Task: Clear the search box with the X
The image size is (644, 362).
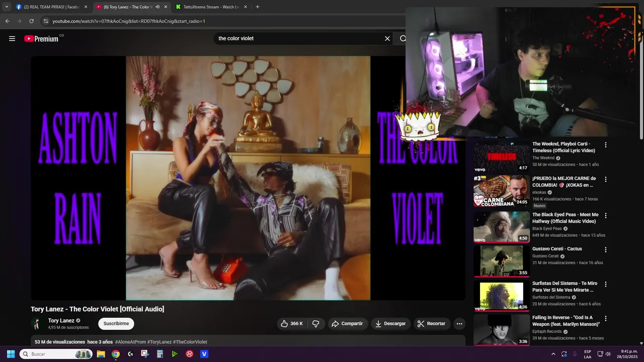Action: (387, 39)
